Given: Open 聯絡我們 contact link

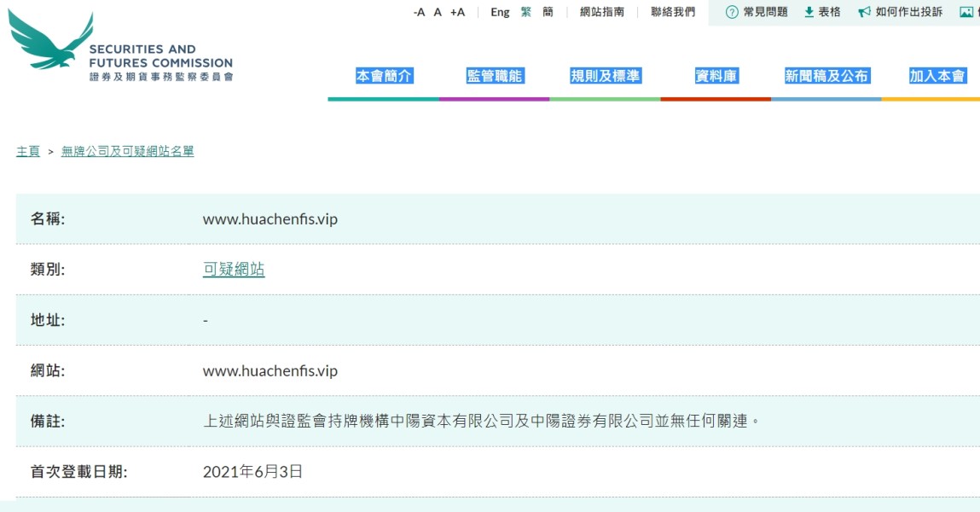Looking at the screenshot, I should click(x=673, y=12).
